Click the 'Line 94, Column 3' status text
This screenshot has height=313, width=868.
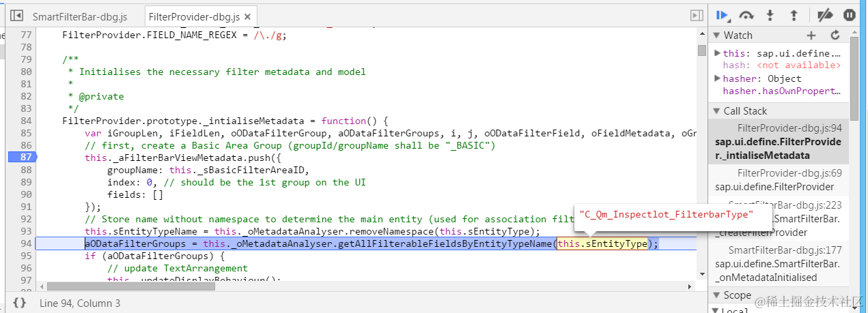pyautogui.click(x=80, y=303)
